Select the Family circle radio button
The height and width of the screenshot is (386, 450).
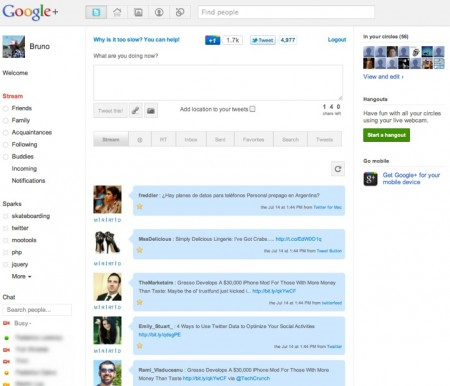(x=5, y=120)
